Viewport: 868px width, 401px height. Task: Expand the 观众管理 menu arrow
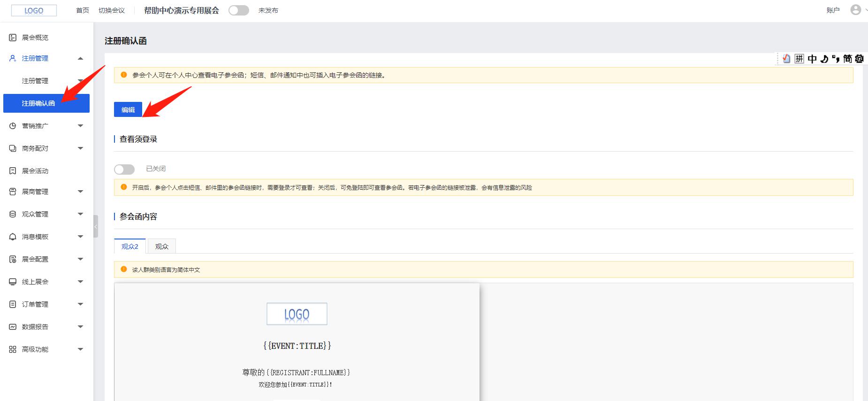(x=80, y=214)
